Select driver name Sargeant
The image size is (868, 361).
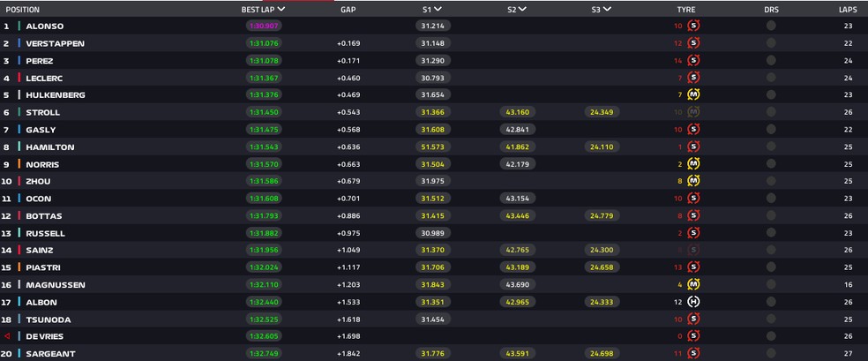50,354
